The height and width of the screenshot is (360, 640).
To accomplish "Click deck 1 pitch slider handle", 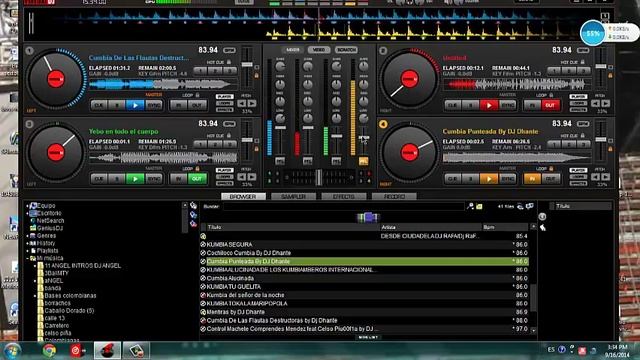I will tap(247, 64).
